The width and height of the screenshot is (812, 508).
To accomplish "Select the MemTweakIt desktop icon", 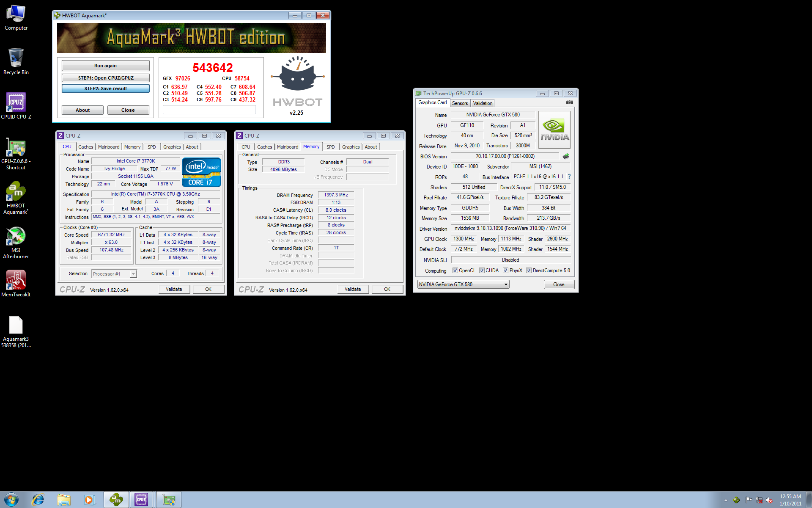I will click(16, 283).
